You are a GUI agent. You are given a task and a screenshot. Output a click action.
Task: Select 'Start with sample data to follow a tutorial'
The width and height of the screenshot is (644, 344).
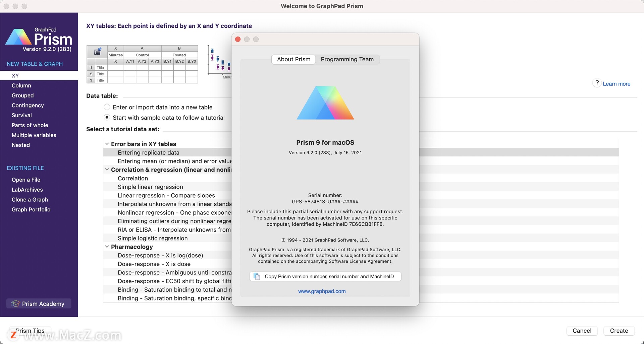107,117
